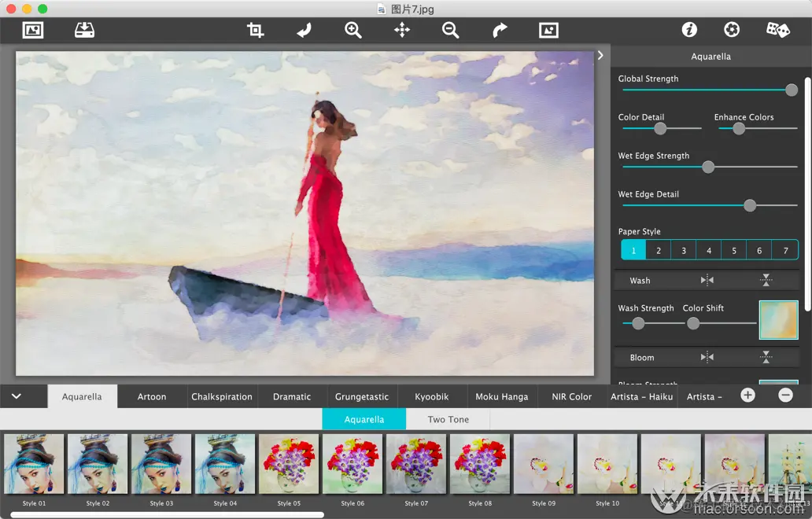Select the crop tool
Screen dimensions: 812x519
pos(255,30)
